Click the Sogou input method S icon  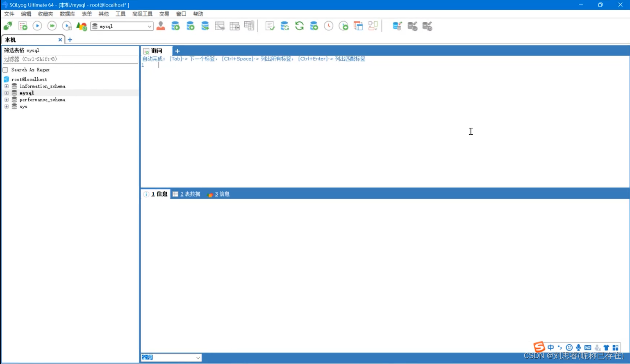539,347
